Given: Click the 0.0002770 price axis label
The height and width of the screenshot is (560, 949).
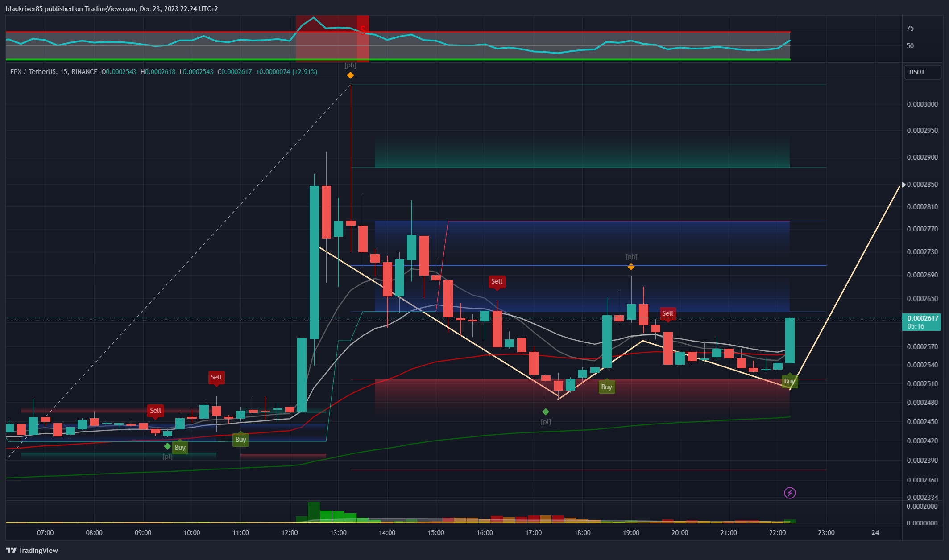Looking at the screenshot, I should (922, 229).
